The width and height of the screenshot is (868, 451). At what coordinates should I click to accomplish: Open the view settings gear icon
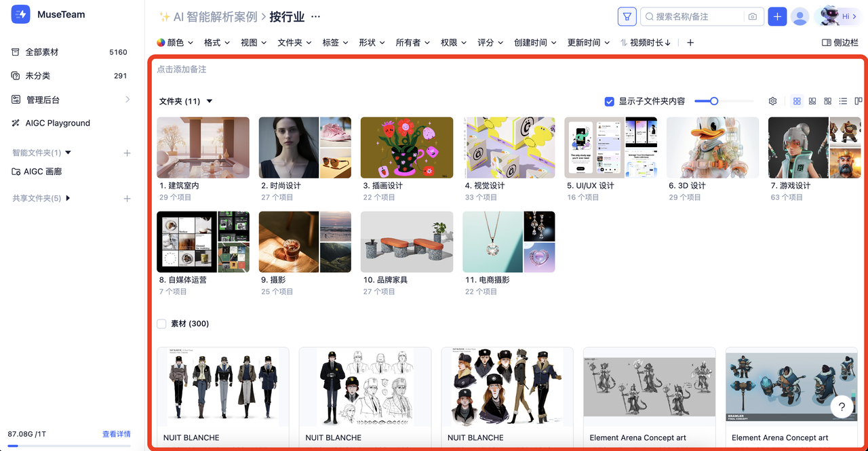[772, 100]
